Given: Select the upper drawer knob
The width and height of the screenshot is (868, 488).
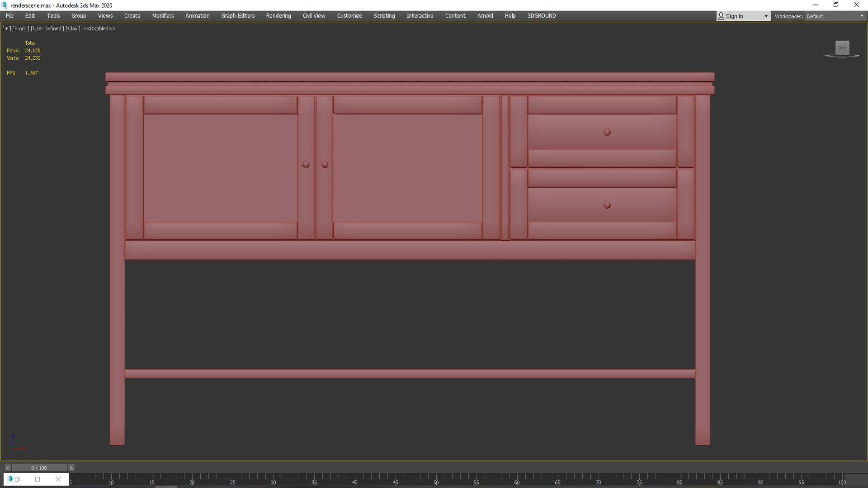Looking at the screenshot, I should click(x=607, y=132).
